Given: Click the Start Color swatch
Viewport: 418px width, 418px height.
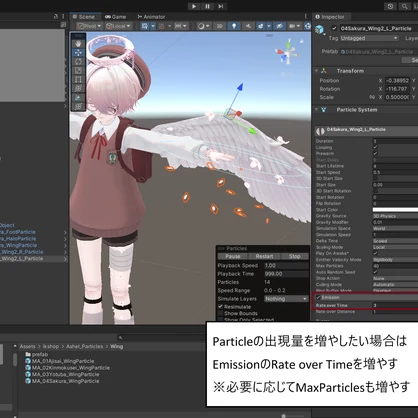Looking at the screenshot, I should [x=395, y=210].
